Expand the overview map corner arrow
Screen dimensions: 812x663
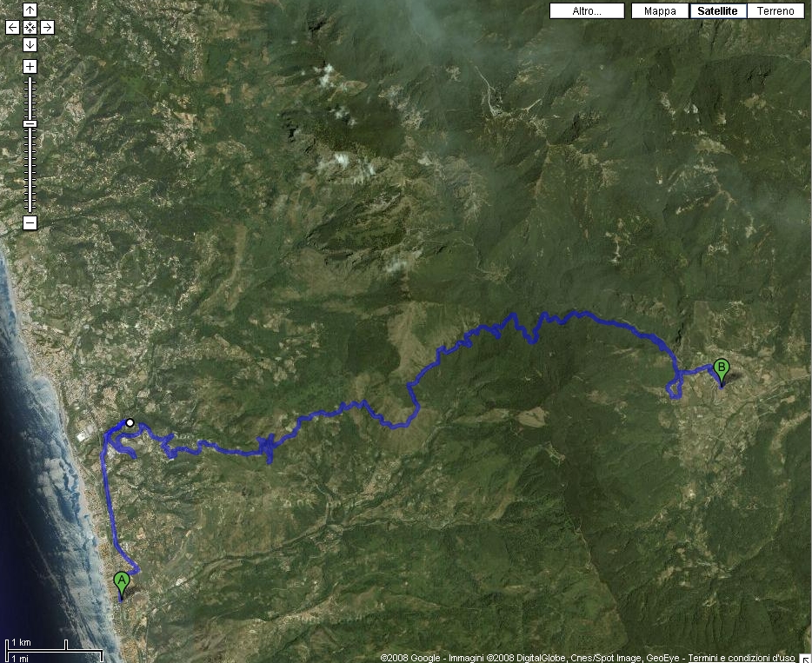click(x=806, y=659)
